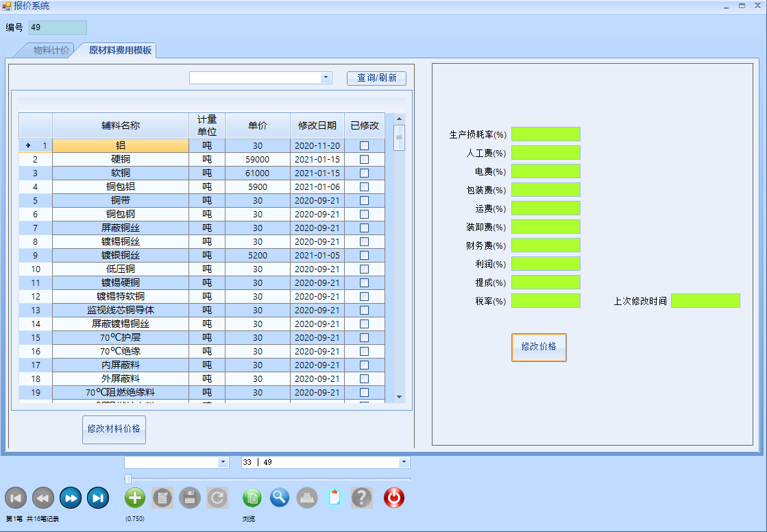The image size is (767, 532).
Task: Open the empty dropdown above the add icon
Action: [x=223, y=463]
